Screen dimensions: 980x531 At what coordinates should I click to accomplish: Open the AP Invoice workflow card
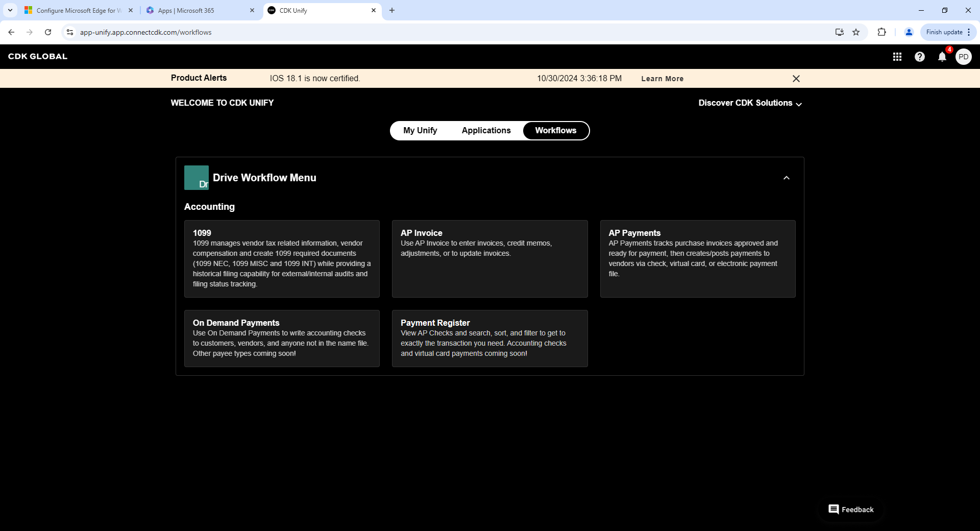(x=489, y=259)
